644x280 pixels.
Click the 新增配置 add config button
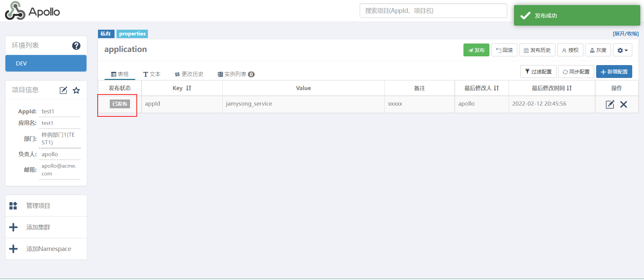614,72
